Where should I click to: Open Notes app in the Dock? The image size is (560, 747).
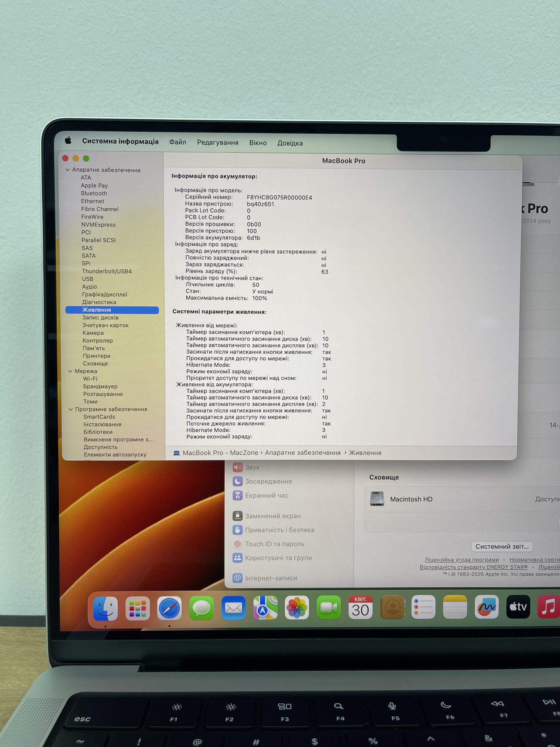455,607
